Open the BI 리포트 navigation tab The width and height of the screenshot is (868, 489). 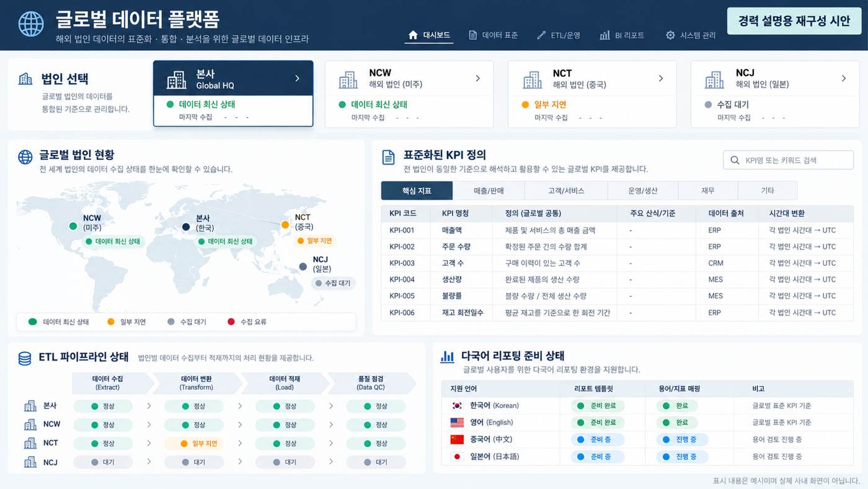[x=622, y=35]
